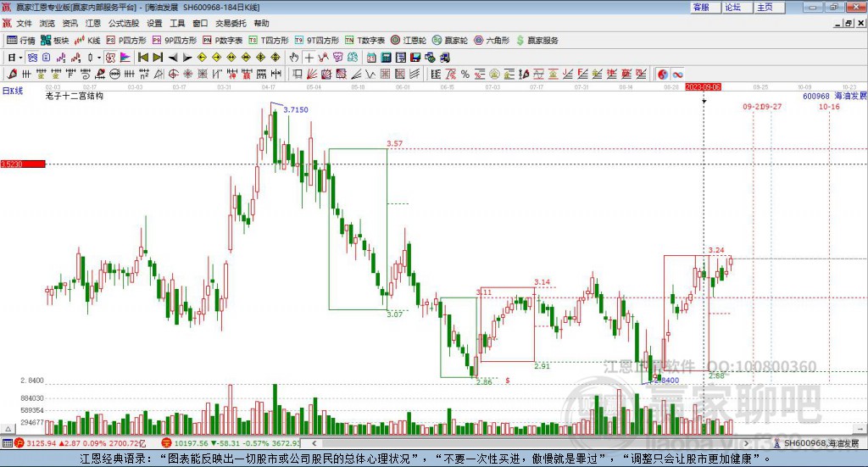Image resolution: width=868 pixels, height=467 pixels.
Task: Open the 文件 menu
Action: (x=24, y=23)
